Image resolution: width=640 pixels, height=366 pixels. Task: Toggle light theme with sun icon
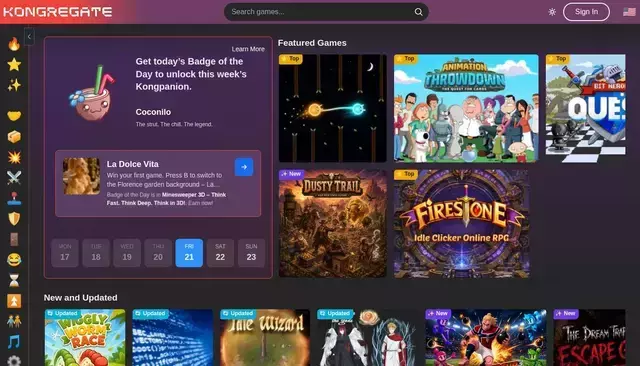(x=552, y=12)
